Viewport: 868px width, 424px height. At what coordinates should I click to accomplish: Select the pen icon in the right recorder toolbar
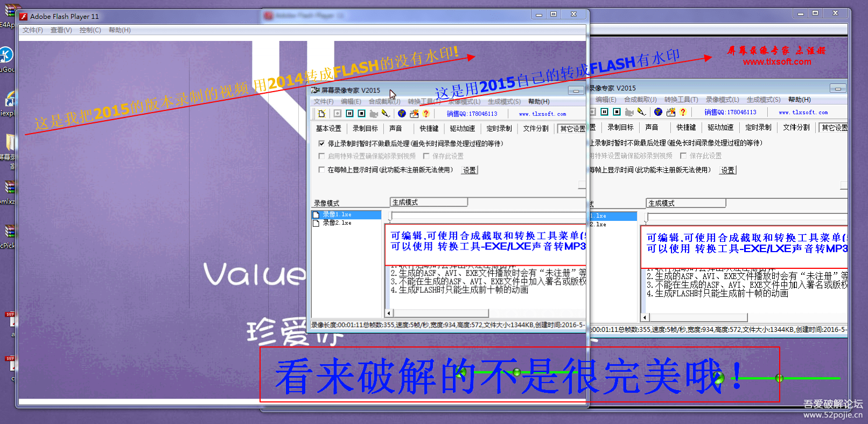pyautogui.click(x=641, y=112)
